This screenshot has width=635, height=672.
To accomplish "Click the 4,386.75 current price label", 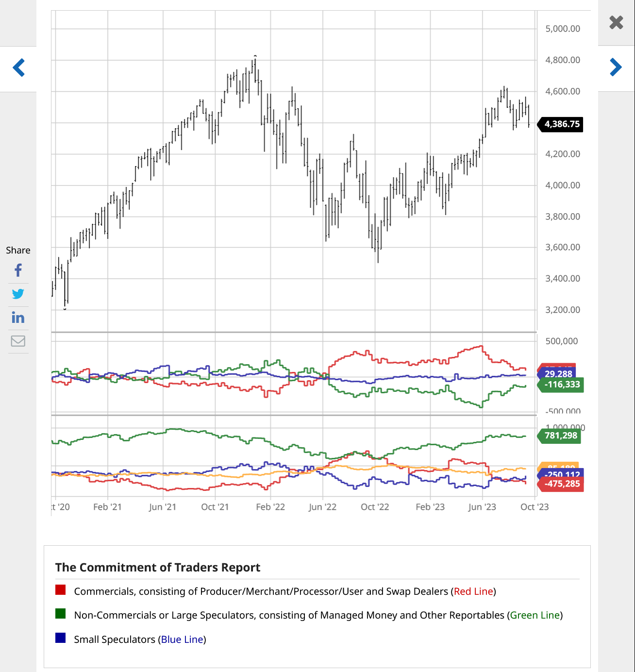I will 561,124.
